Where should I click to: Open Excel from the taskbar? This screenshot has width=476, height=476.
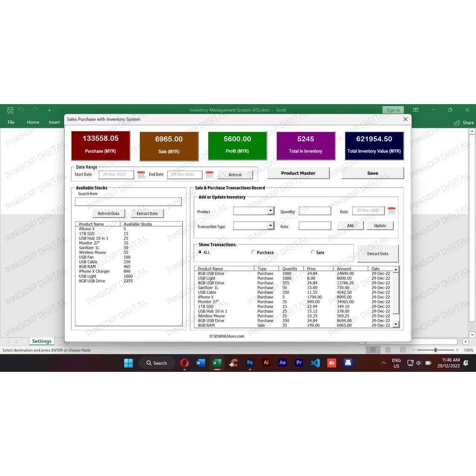pos(217,363)
